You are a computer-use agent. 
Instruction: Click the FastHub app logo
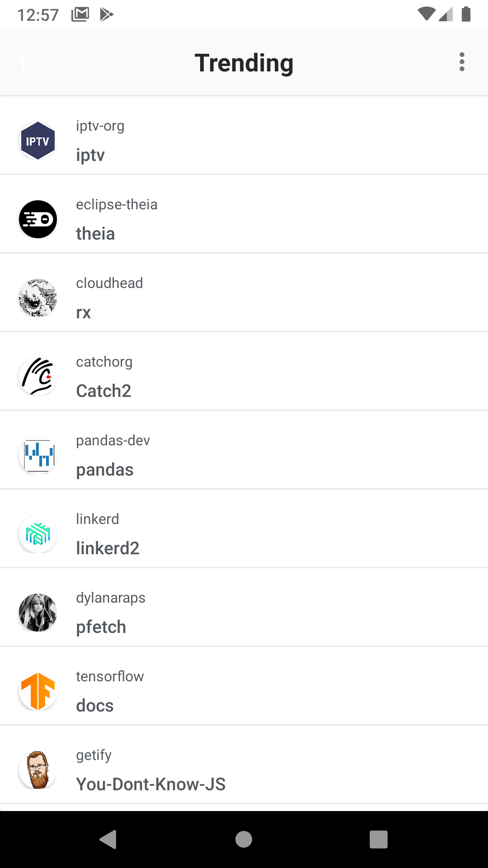(23, 62)
